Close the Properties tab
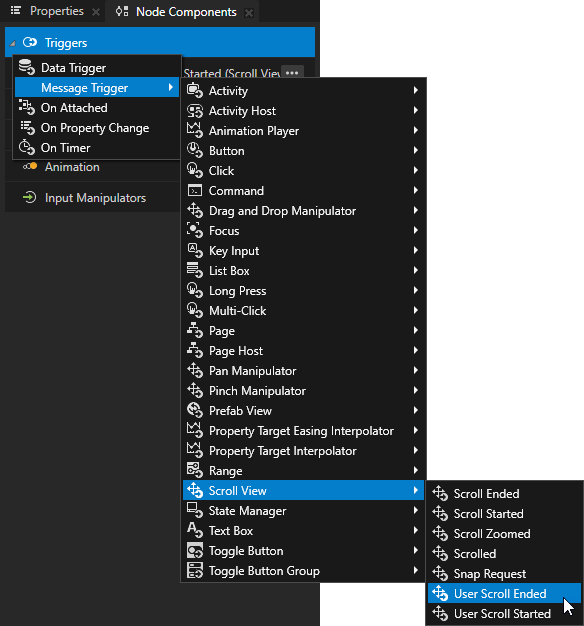The width and height of the screenshot is (584, 626). [x=96, y=12]
